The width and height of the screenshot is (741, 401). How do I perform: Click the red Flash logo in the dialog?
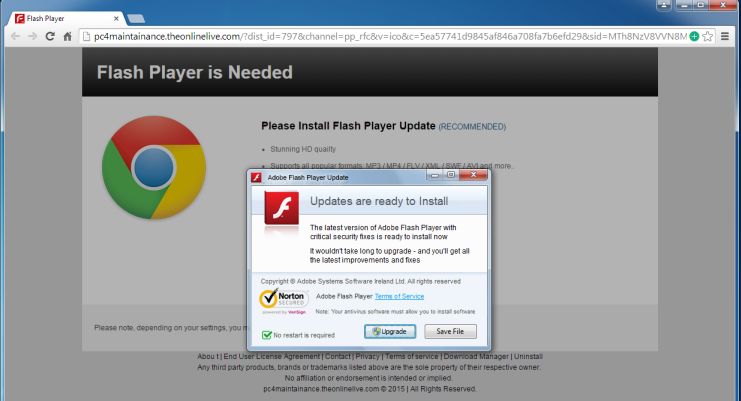282,208
